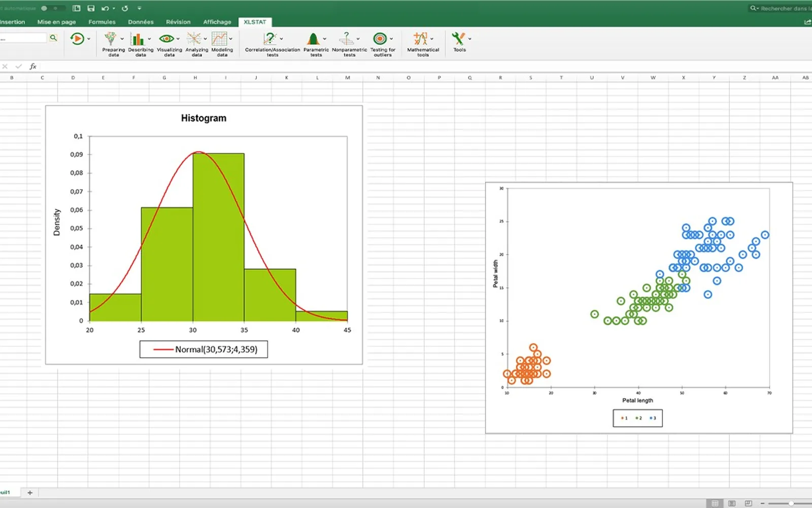Expand the Describing data dropdown arrow
The width and height of the screenshot is (812, 508).
click(149, 39)
